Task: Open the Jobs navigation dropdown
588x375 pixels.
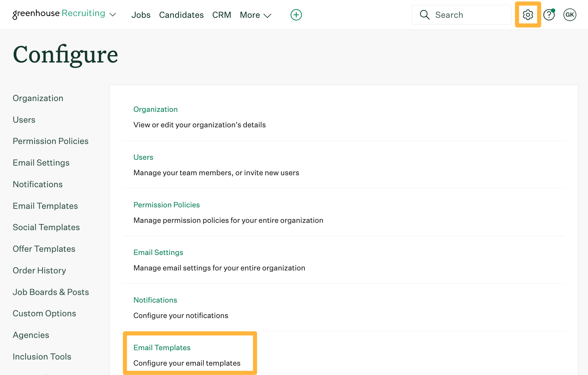Action: 141,15
